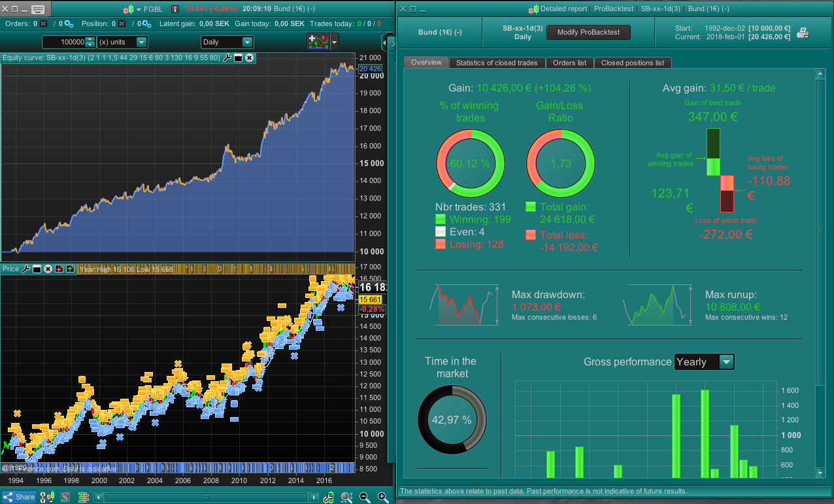
Task: Click the Max runup 10 808,00 € value
Action: [733, 307]
